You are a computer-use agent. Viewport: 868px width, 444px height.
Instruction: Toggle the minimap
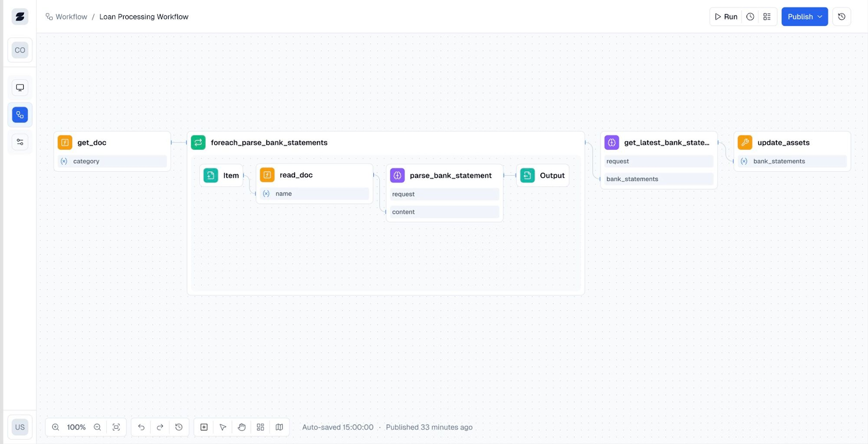pos(279,427)
